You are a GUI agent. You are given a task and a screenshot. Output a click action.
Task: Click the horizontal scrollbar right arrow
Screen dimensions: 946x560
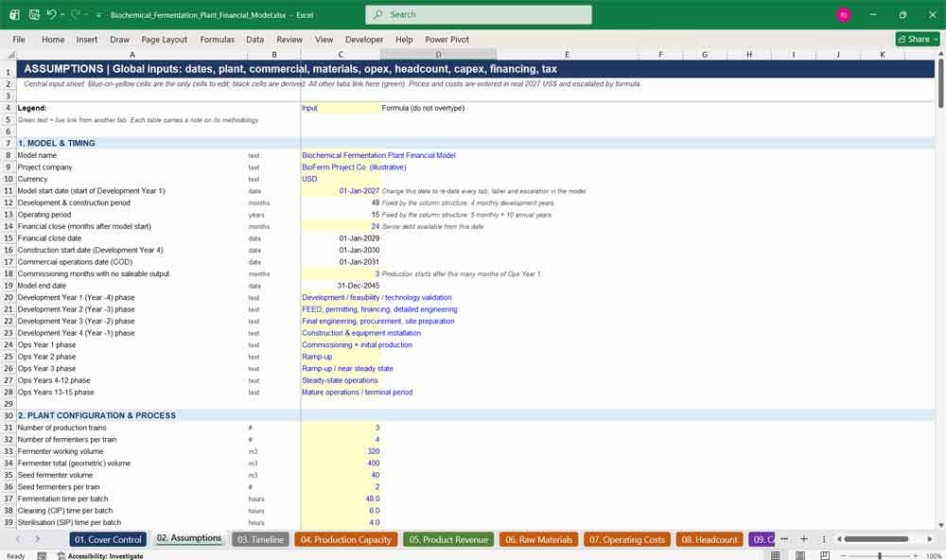(x=930, y=539)
